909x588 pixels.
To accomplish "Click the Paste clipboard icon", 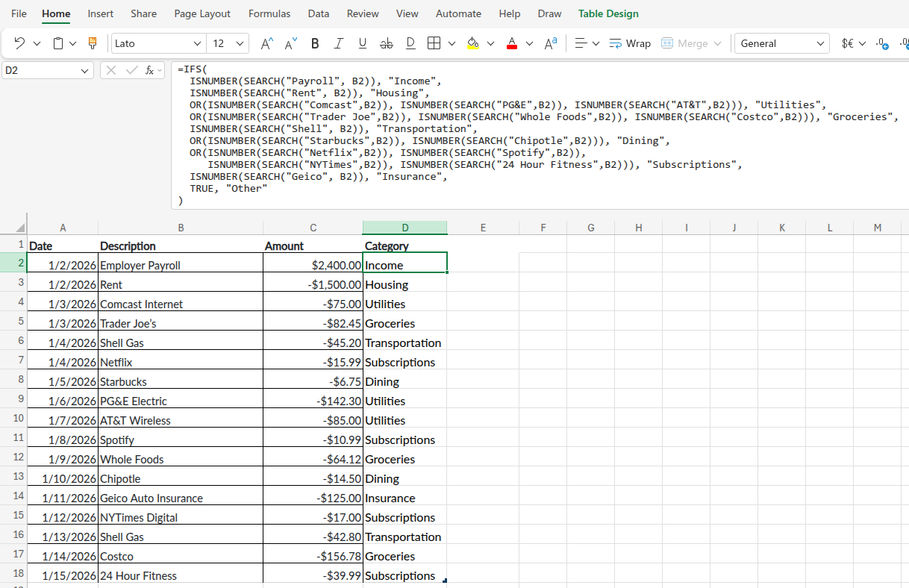I will click(58, 43).
